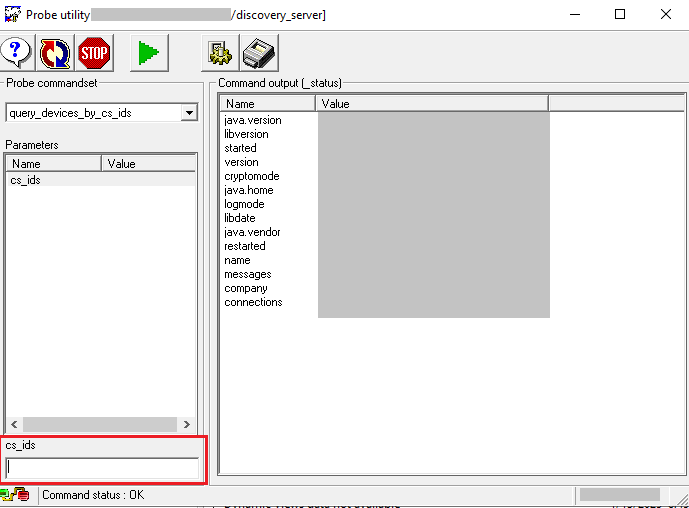Select the cs_ids parameter row

click(x=101, y=180)
